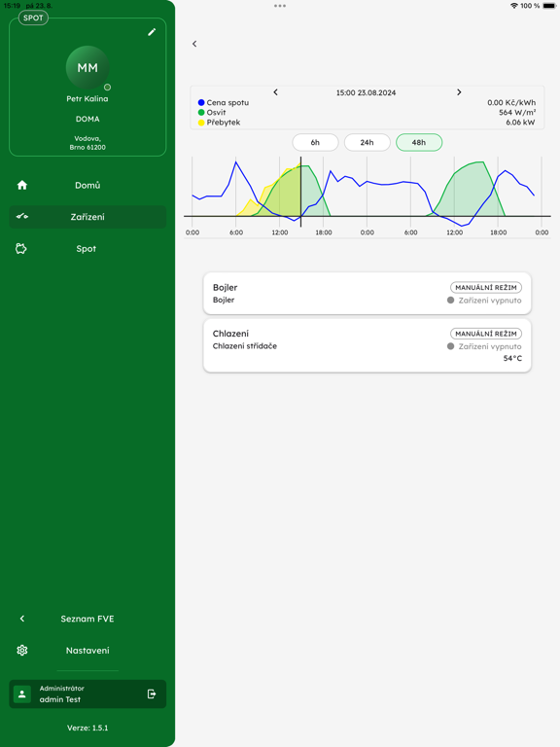This screenshot has height=747, width=560.
Task: Click the vertical time marker line in the chart
Action: (300, 192)
